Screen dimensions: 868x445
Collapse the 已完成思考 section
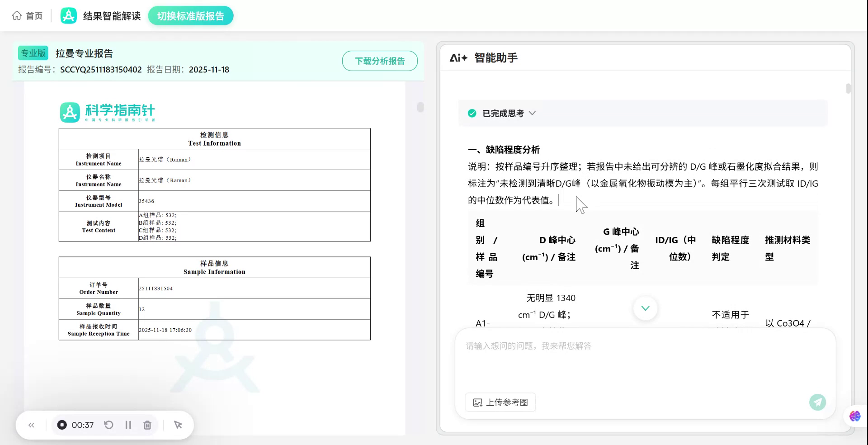tap(532, 114)
